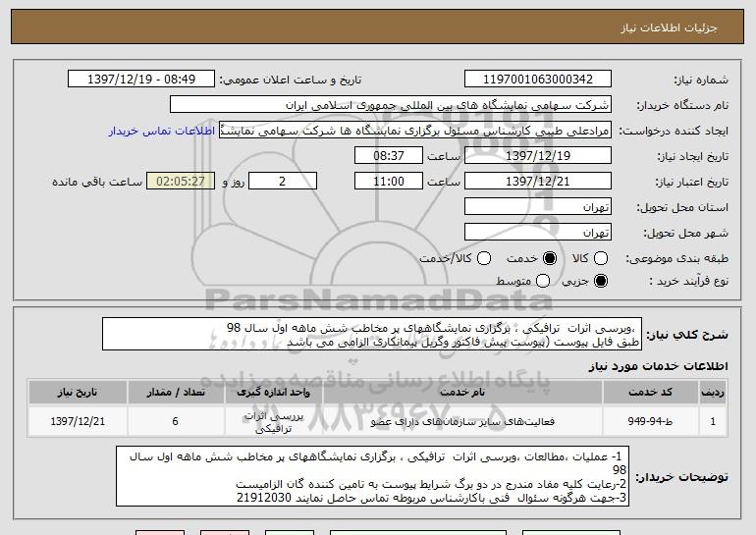This screenshot has width=756, height=535.
Task: Click the buyer notes text box
Action: pos(373,476)
